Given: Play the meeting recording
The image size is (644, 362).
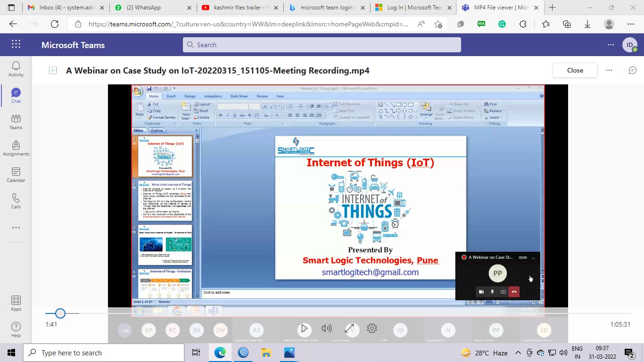Looking at the screenshot, I should coord(304,329).
